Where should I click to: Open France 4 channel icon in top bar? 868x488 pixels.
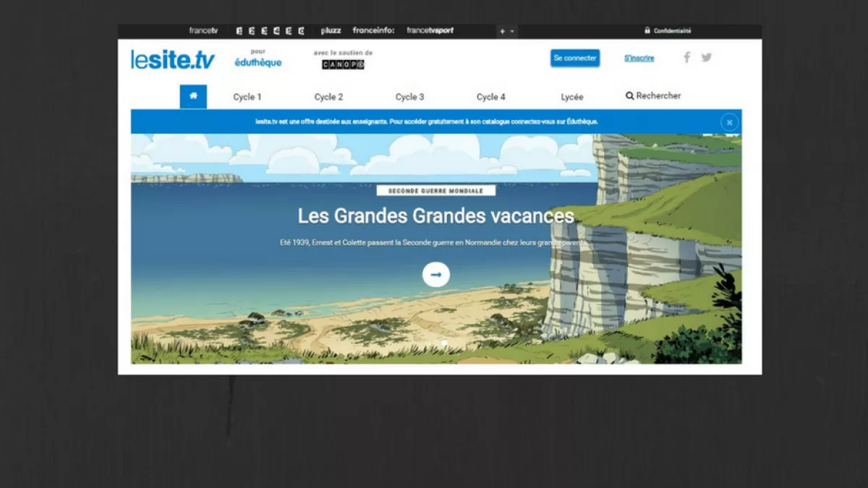point(276,31)
